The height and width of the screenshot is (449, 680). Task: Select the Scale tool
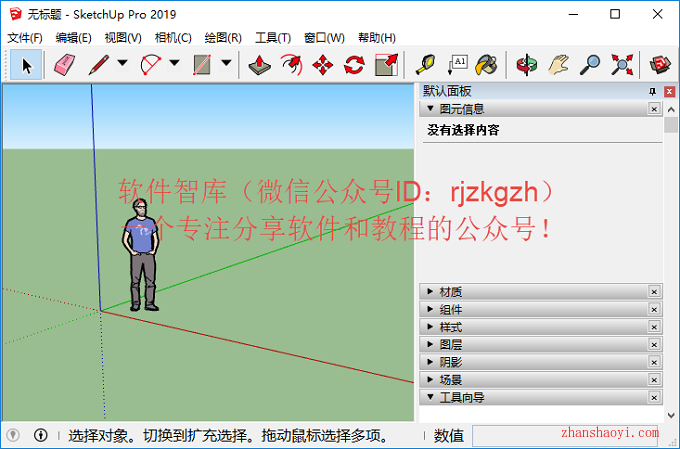[x=386, y=65]
